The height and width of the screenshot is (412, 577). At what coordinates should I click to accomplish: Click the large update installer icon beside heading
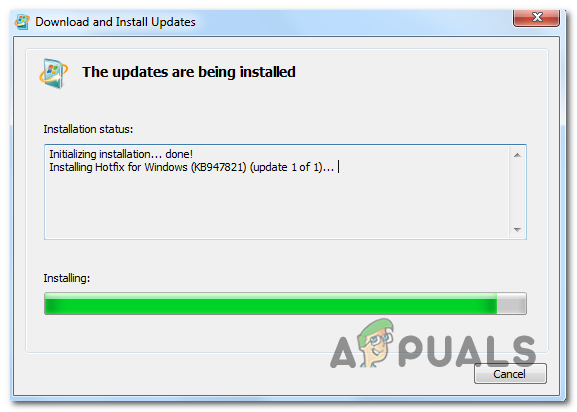pyautogui.click(x=54, y=73)
